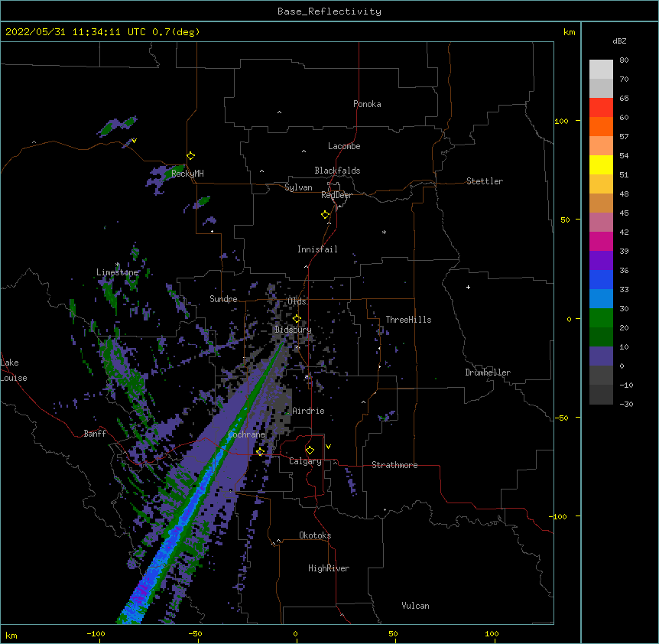Click the -10 dBZ dark gray swatch
This screenshot has height=644, width=659.
[x=601, y=395]
